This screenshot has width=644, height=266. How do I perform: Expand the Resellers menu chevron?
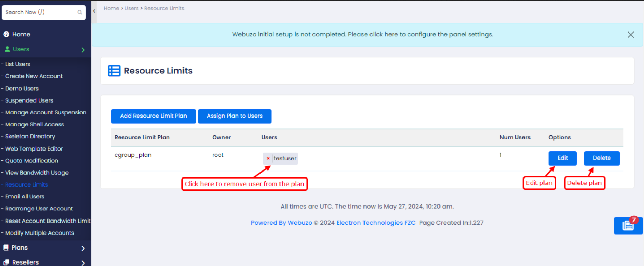(83, 262)
